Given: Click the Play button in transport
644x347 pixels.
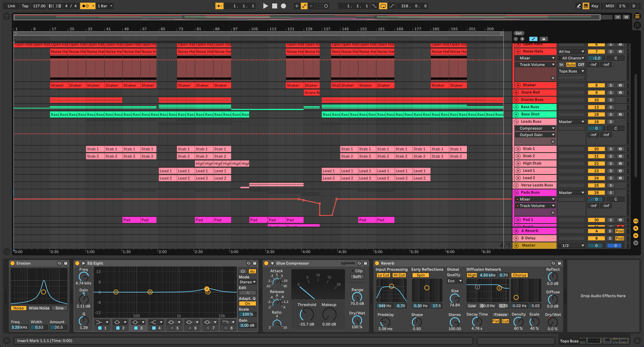Looking at the screenshot, I should click(x=265, y=6).
